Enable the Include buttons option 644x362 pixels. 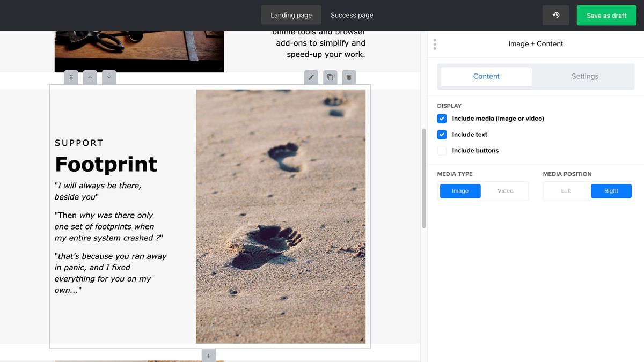(x=441, y=151)
